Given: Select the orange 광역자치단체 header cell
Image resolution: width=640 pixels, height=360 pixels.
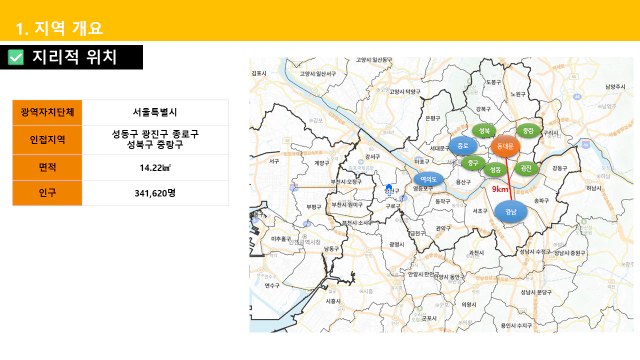Looking at the screenshot, I should tap(47, 112).
